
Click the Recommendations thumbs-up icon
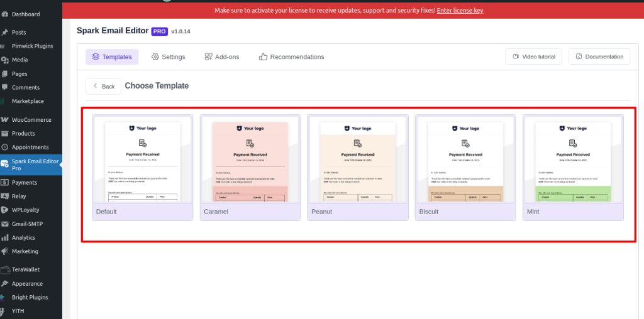[263, 57]
